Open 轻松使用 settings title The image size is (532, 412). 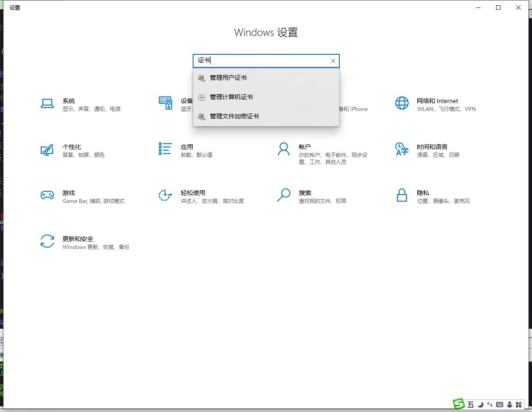[x=193, y=193]
